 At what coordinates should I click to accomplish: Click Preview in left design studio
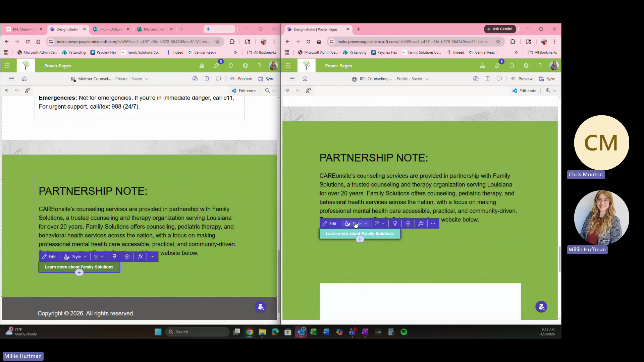[241, 79]
